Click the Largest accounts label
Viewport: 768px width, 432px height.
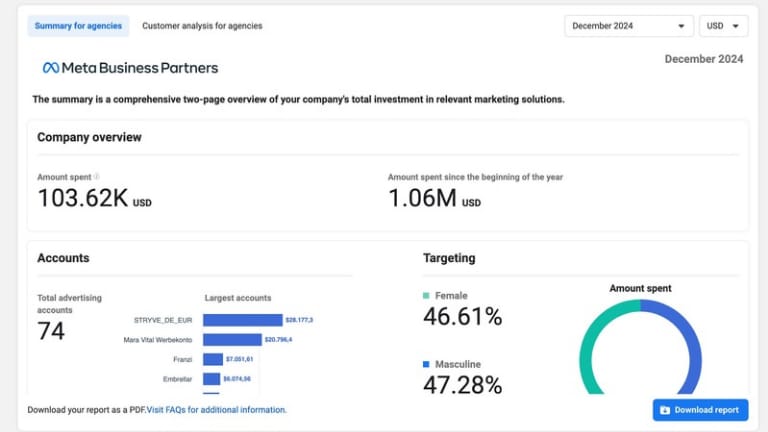coord(238,298)
